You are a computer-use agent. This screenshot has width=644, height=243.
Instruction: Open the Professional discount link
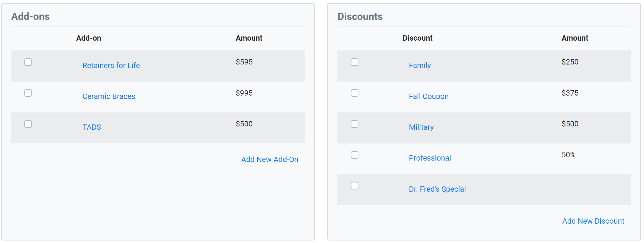click(430, 158)
